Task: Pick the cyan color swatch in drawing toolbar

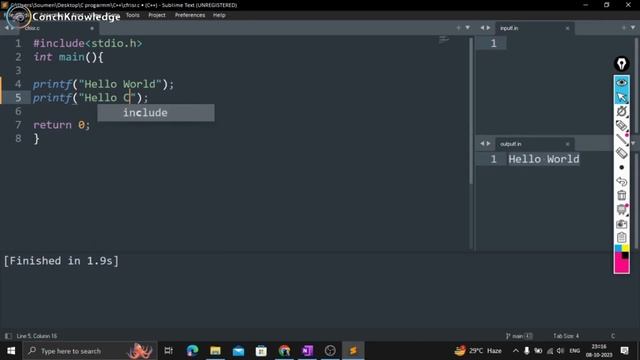Action: 618,248
